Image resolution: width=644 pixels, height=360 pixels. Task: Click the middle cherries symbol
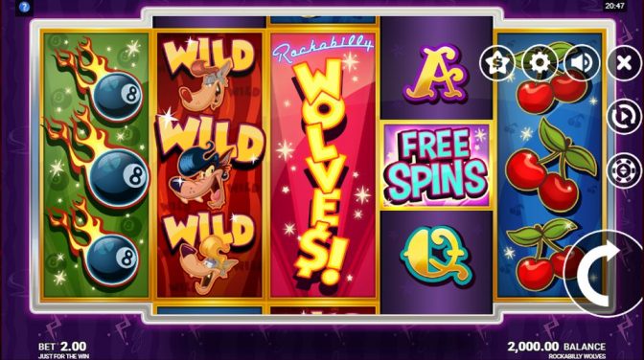click(x=549, y=165)
